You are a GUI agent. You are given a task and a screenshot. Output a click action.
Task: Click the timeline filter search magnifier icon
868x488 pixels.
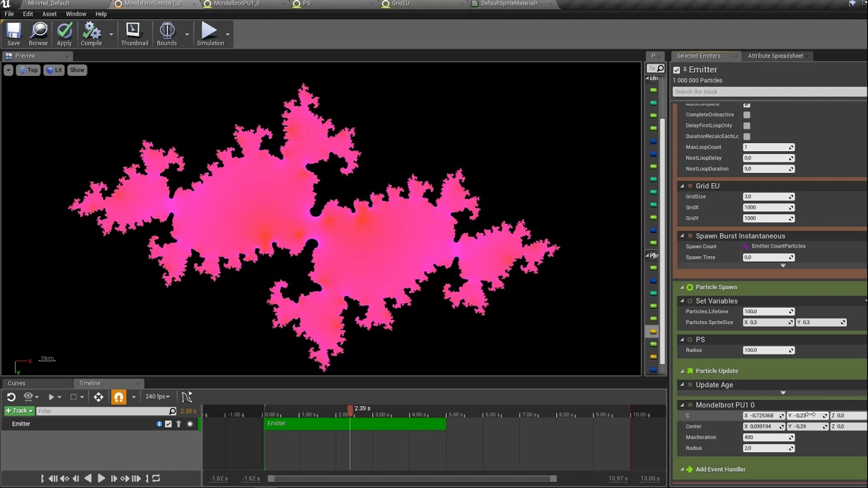[x=172, y=411]
